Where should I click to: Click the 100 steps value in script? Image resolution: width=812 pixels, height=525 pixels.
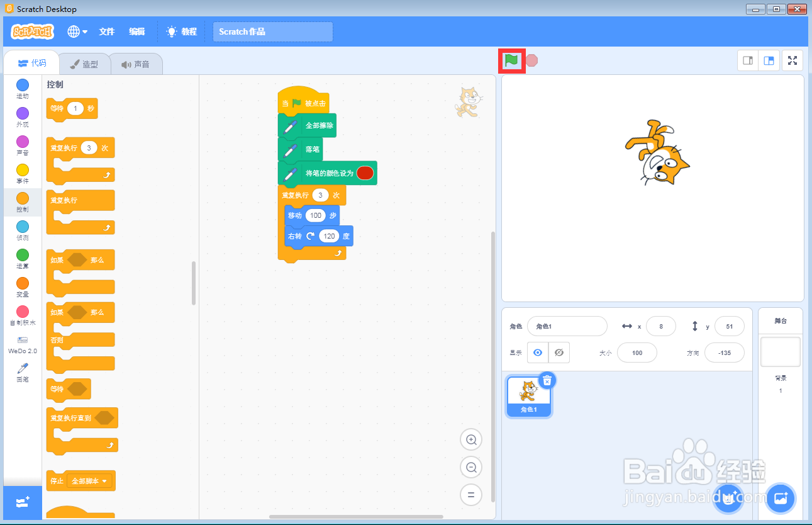click(x=316, y=215)
